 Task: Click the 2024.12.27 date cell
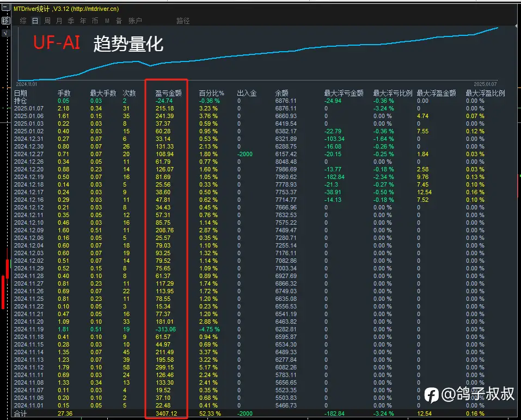(28, 154)
